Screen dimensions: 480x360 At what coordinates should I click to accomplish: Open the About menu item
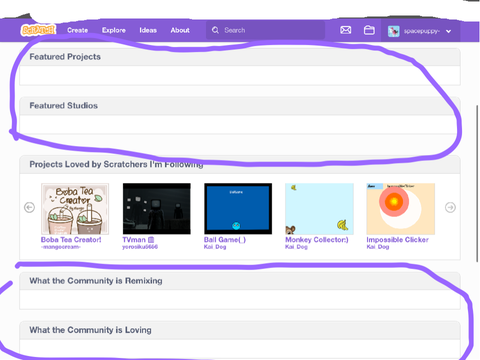point(180,30)
